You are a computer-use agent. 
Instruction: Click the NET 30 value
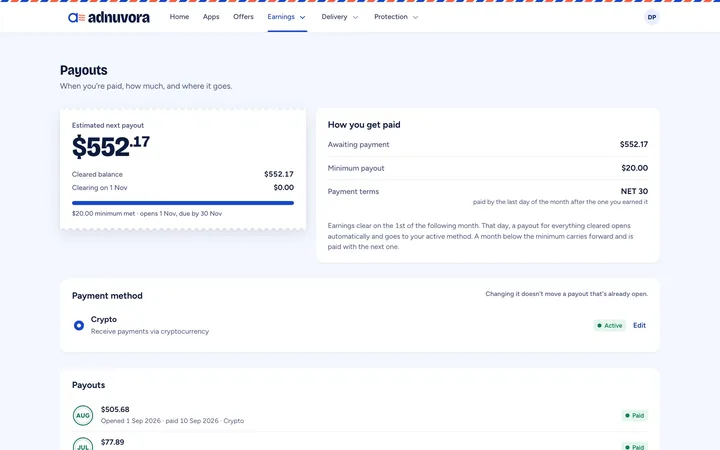coord(634,191)
